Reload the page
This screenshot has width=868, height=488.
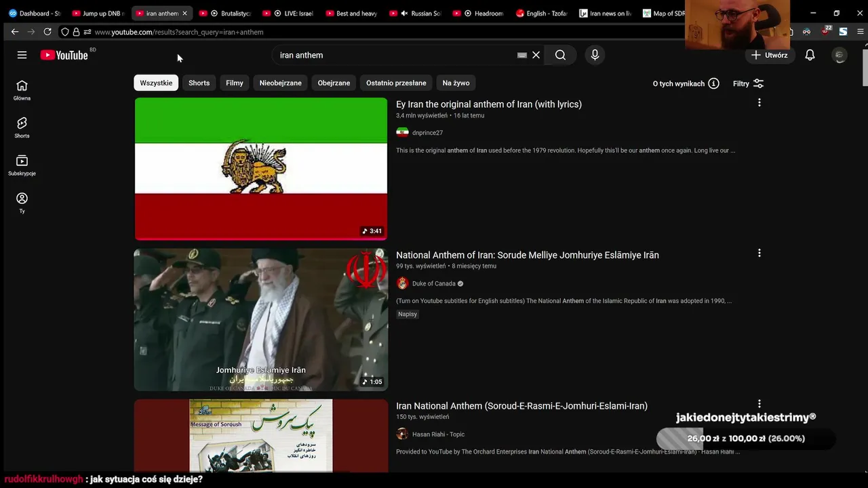47,32
